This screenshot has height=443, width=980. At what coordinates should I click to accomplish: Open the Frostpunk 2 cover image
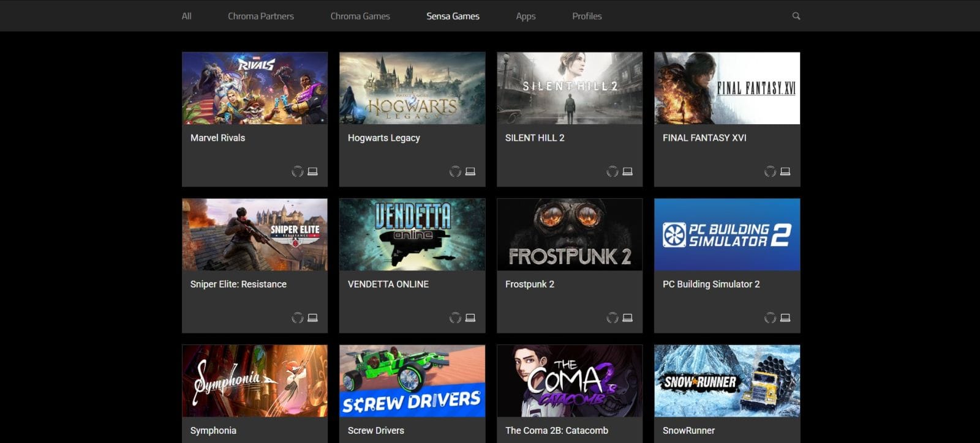(570, 234)
